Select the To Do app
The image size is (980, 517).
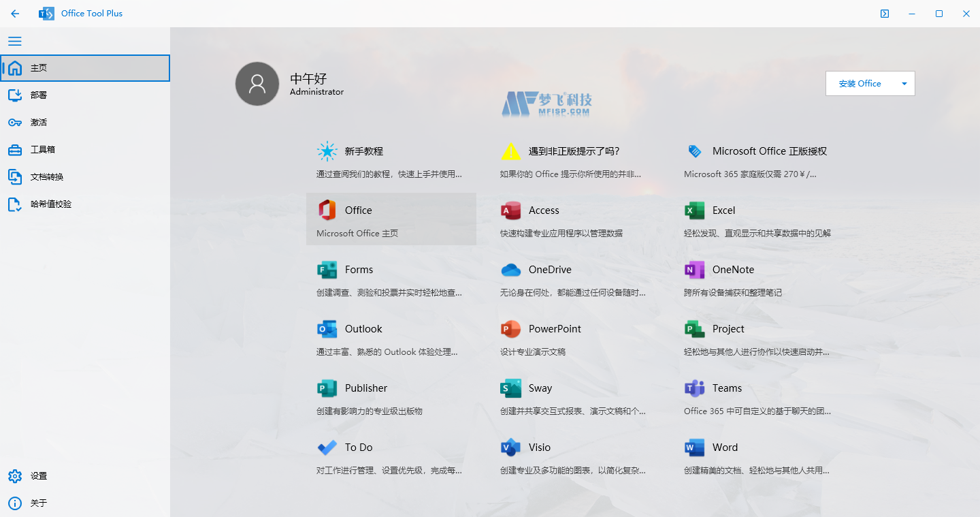point(358,447)
